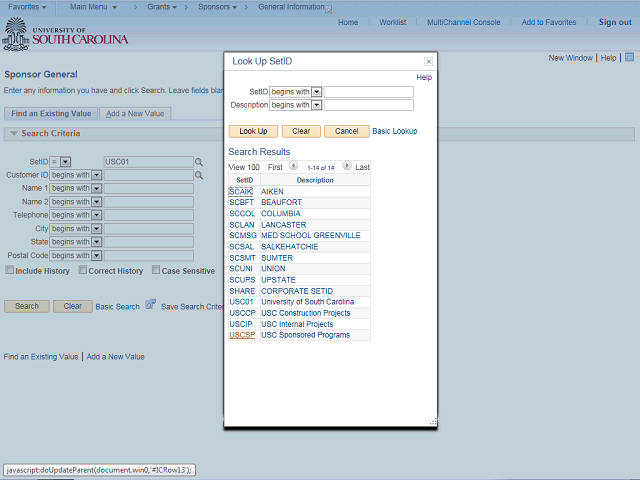640x480 pixels.
Task: Open Name 2 operator dropdown
Action: [x=96, y=202]
